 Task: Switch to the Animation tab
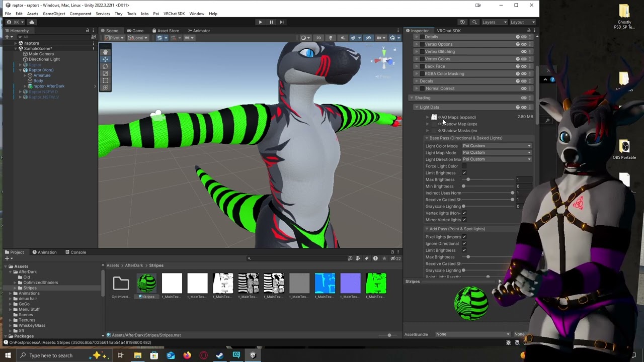click(x=44, y=252)
